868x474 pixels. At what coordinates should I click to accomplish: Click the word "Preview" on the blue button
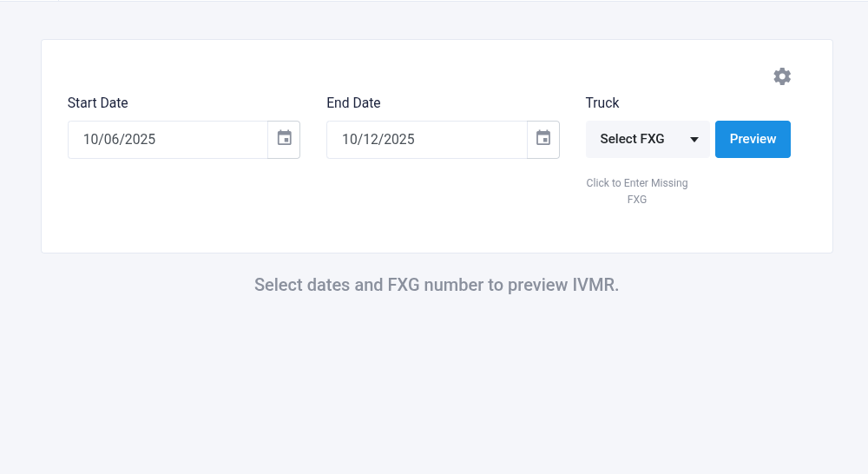[753, 139]
